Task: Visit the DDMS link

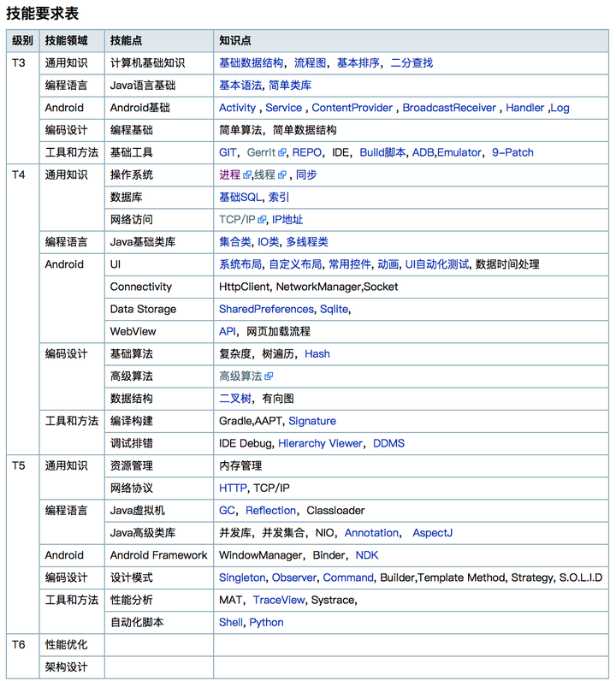Action: pos(388,443)
